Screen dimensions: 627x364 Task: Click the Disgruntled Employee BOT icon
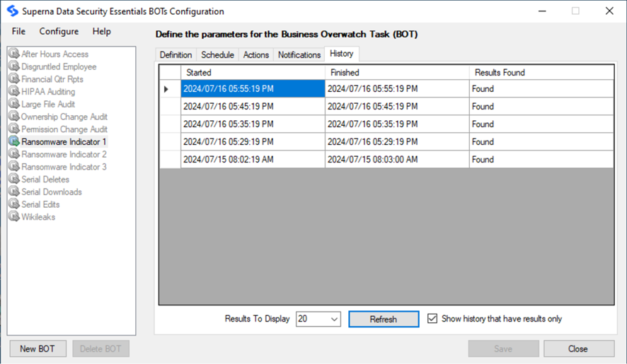point(14,66)
